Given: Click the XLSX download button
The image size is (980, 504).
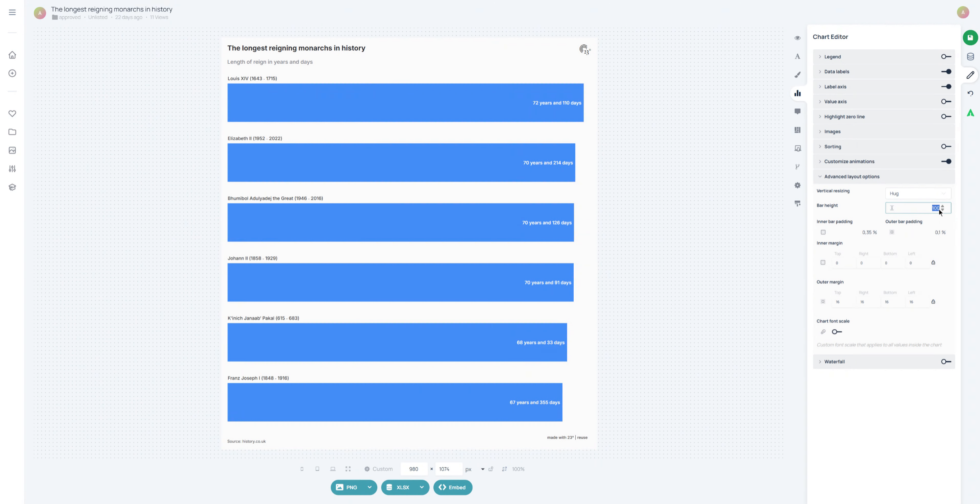Looking at the screenshot, I should coord(398,487).
